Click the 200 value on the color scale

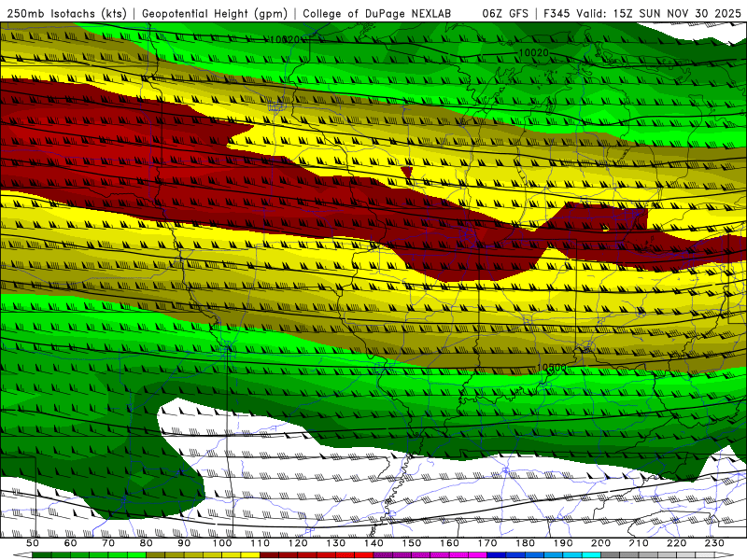pos(601,543)
